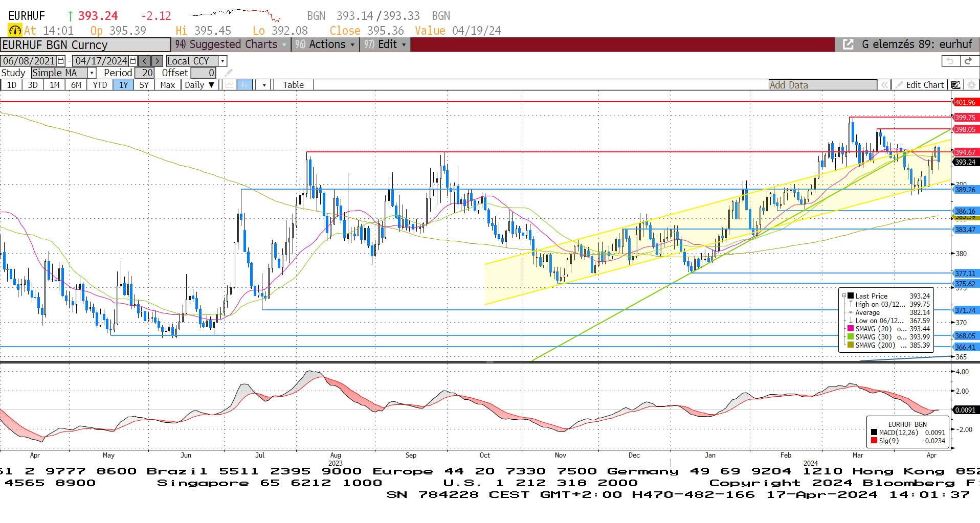Image resolution: width=980 pixels, height=523 pixels.
Task: Shift date range forward with right arrow
Action: click(157, 61)
